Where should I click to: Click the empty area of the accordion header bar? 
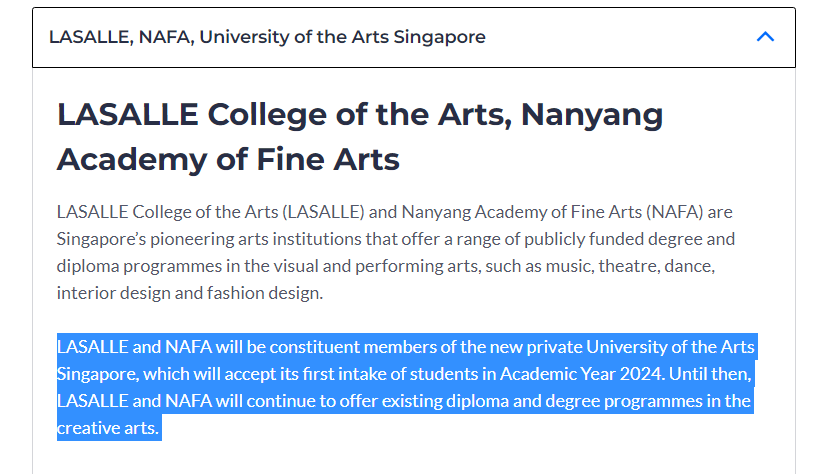coord(618,37)
